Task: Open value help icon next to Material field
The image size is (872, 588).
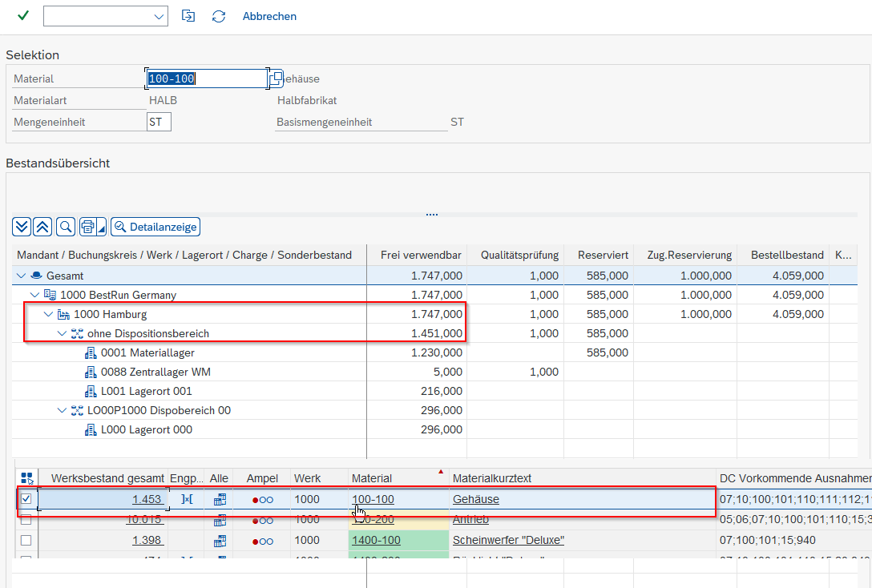Action: click(x=276, y=79)
